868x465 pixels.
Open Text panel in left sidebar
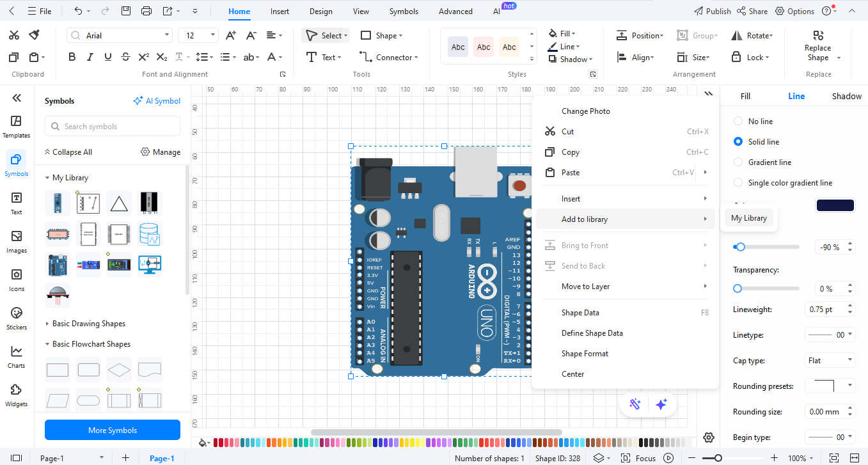click(x=17, y=203)
